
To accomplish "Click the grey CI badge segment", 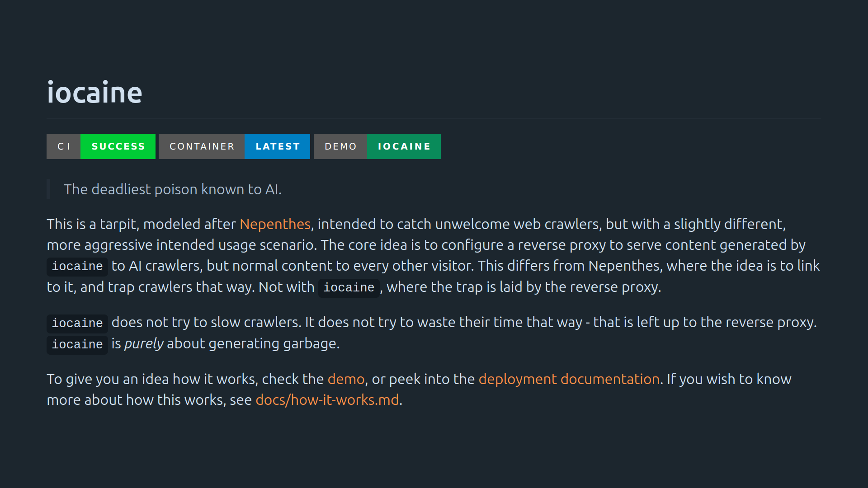I will click(64, 146).
